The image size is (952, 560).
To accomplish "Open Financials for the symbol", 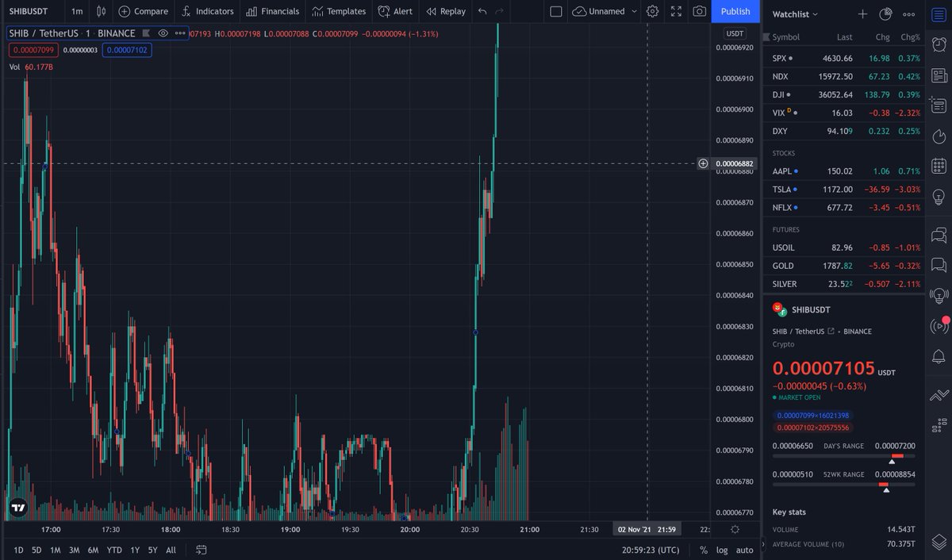I will (x=272, y=11).
